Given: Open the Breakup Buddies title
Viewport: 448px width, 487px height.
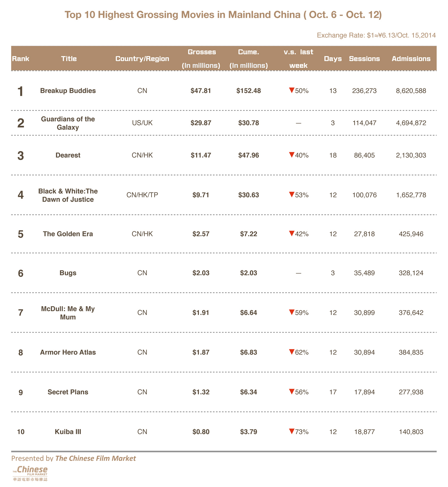Looking at the screenshot, I should click(68, 91).
